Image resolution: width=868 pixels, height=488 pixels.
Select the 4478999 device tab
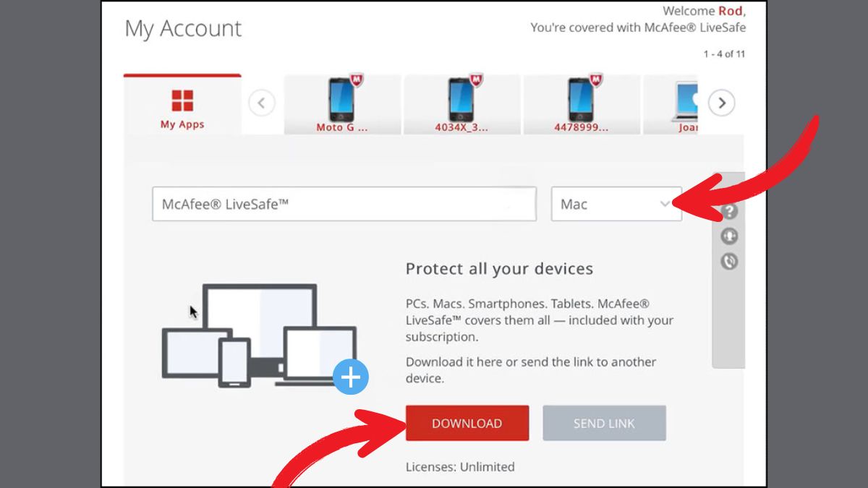click(582, 105)
